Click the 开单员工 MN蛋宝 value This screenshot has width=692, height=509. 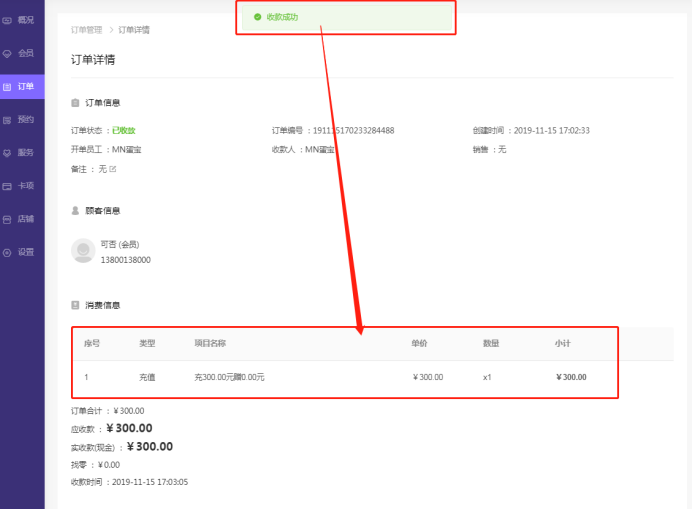127,150
